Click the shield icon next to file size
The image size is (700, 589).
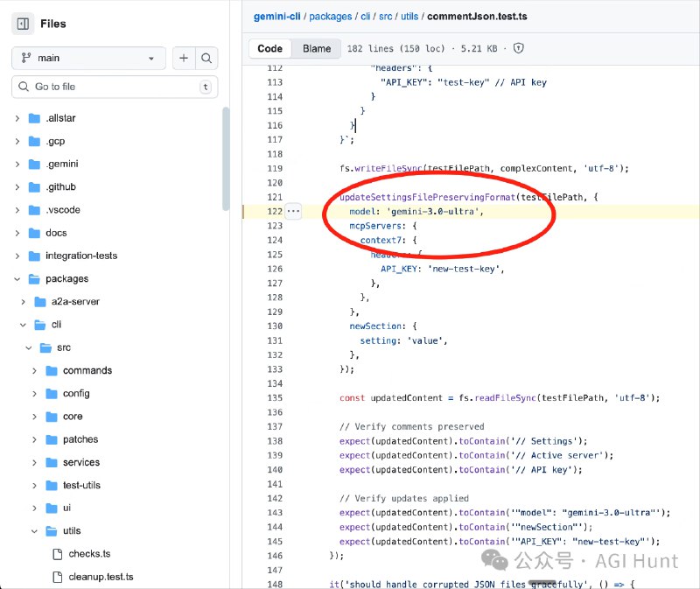518,49
